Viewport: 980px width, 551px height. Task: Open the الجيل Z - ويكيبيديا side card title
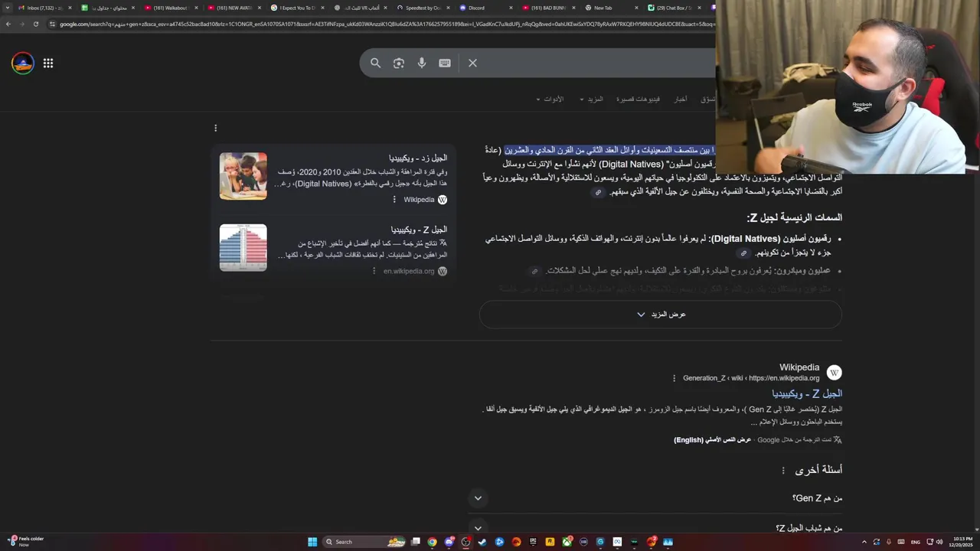point(419,230)
